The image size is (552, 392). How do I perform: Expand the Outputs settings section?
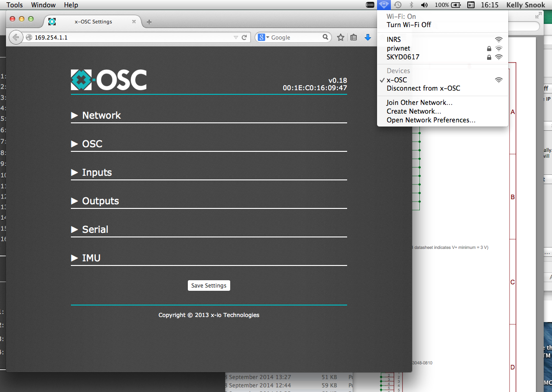coord(95,201)
